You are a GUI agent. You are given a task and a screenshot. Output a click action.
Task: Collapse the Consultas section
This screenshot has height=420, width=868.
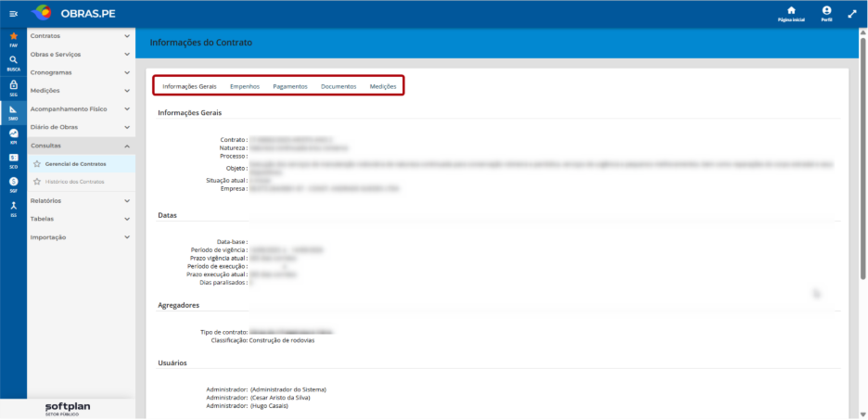(x=81, y=146)
